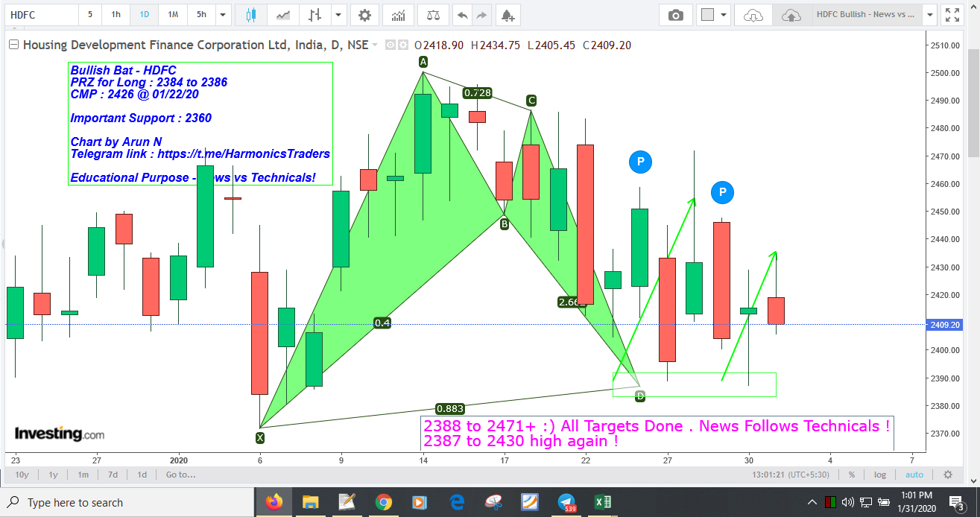Image resolution: width=980 pixels, height=517 pixels.
Task: Toggle logarithmic scale with log button
Action: pos(879,475)
